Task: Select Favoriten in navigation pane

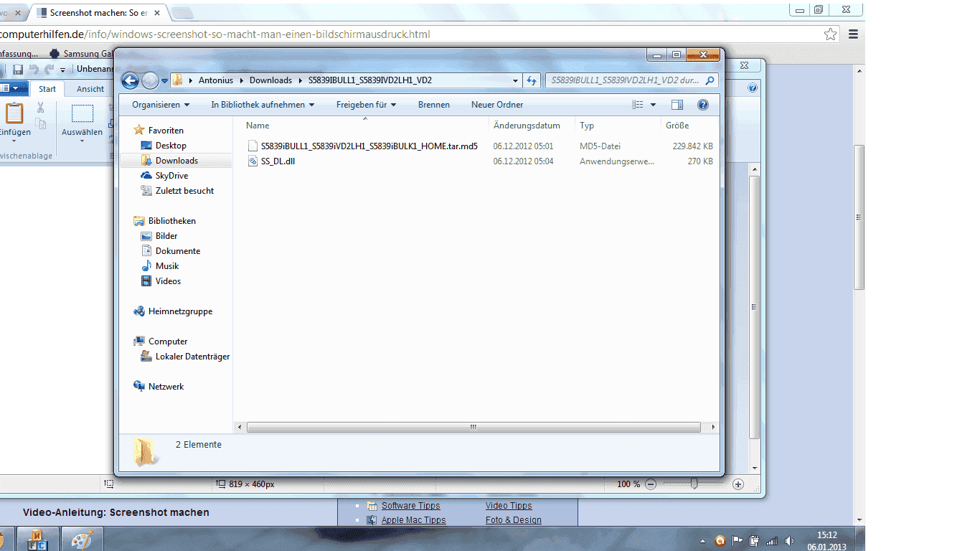Action: 166,131
